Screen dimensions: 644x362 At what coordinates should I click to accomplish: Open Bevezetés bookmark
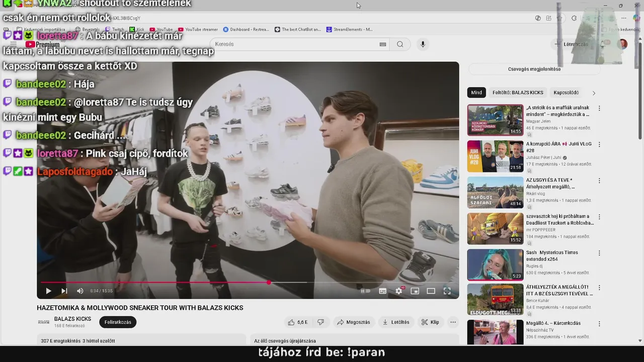(x=88, y=30)
